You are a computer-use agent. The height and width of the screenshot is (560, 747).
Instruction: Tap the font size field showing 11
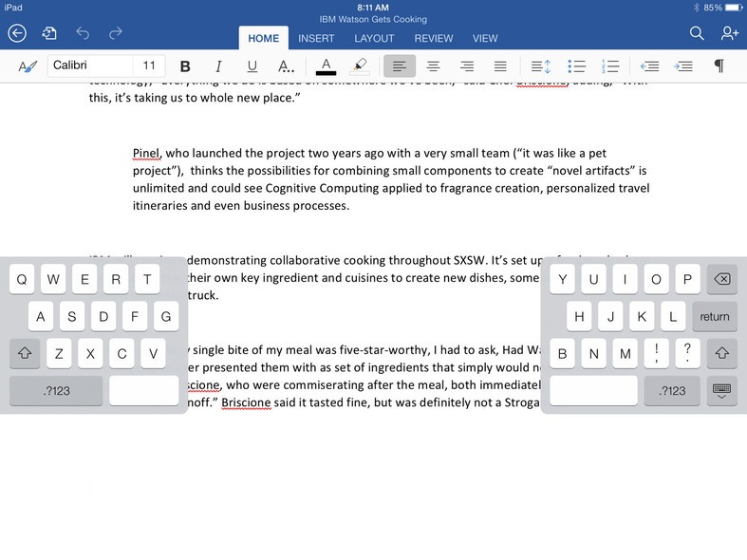149,65
